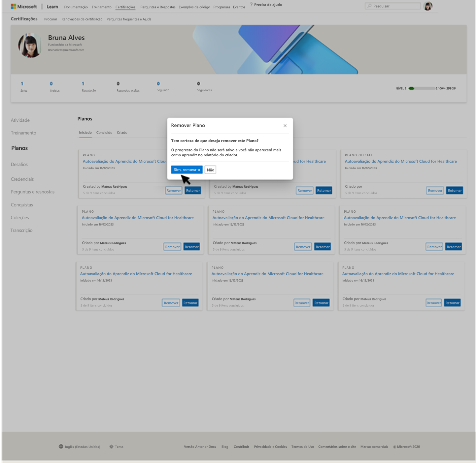Click inside the Pesquisar search field
Screen dimensions: 476x463
pyautogui.click(x=393, y=6)
